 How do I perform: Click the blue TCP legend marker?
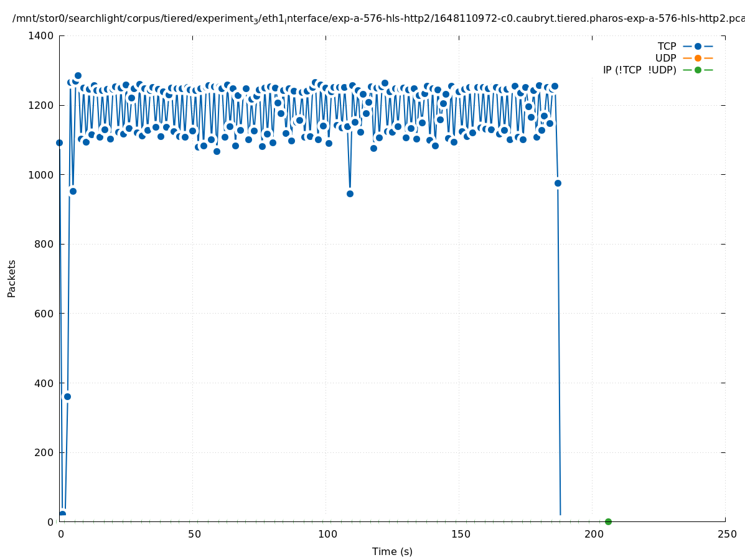click(698, 46)
